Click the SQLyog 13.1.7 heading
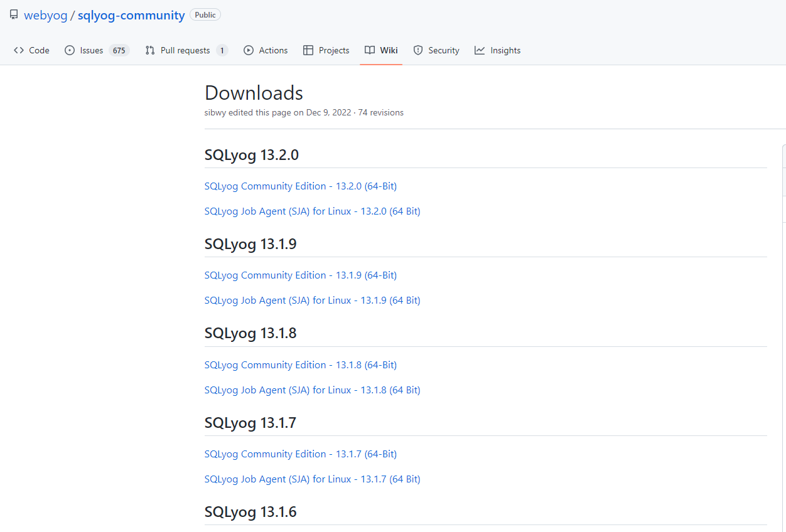This screenshot has height=532, width=786. point(250,423)
